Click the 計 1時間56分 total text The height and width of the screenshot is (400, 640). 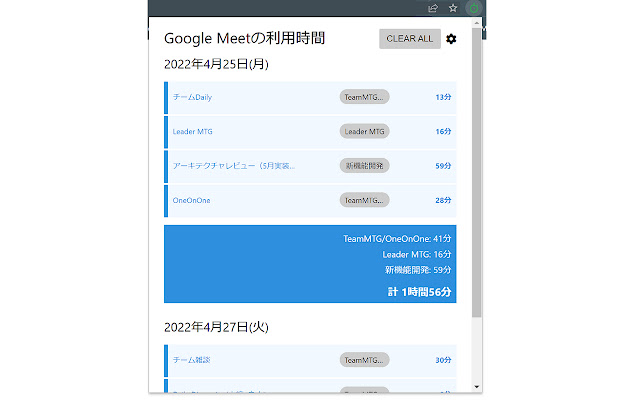(420, 292)
